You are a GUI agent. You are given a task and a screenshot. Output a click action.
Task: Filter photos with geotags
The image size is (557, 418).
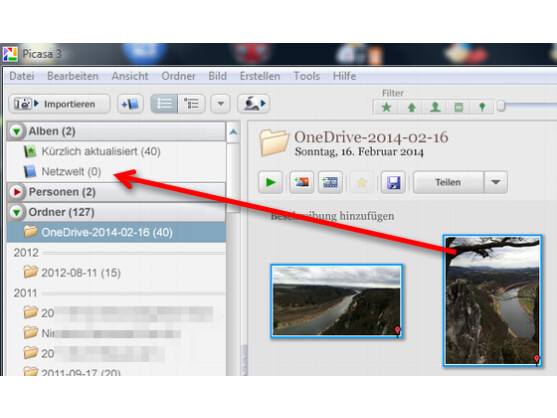[x=482, y=107]
